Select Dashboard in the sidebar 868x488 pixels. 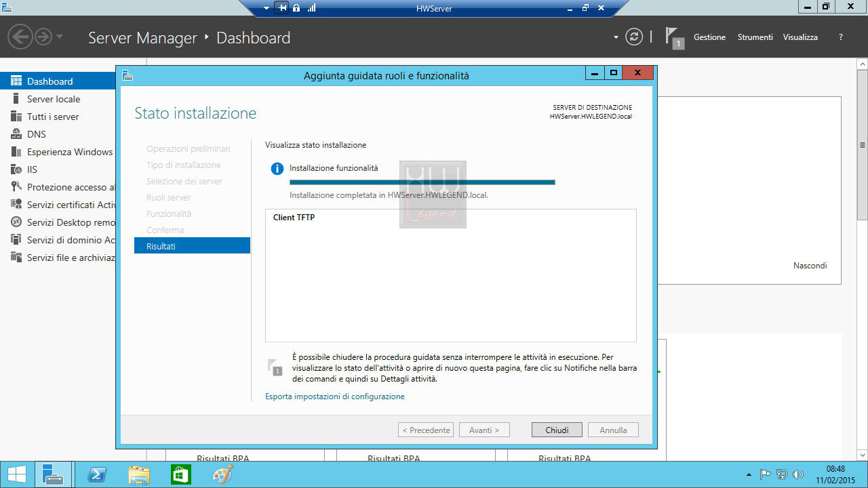pyautogui.click(x=58, y=81)
